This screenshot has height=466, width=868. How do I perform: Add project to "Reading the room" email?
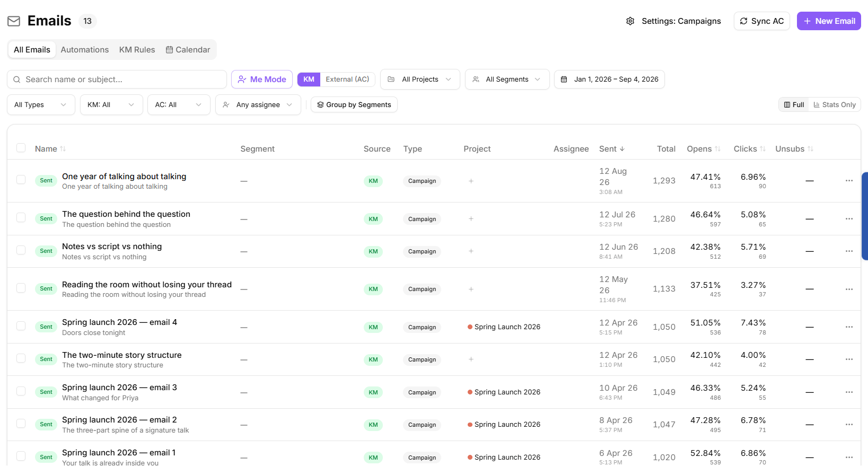[x=471, y=289]
